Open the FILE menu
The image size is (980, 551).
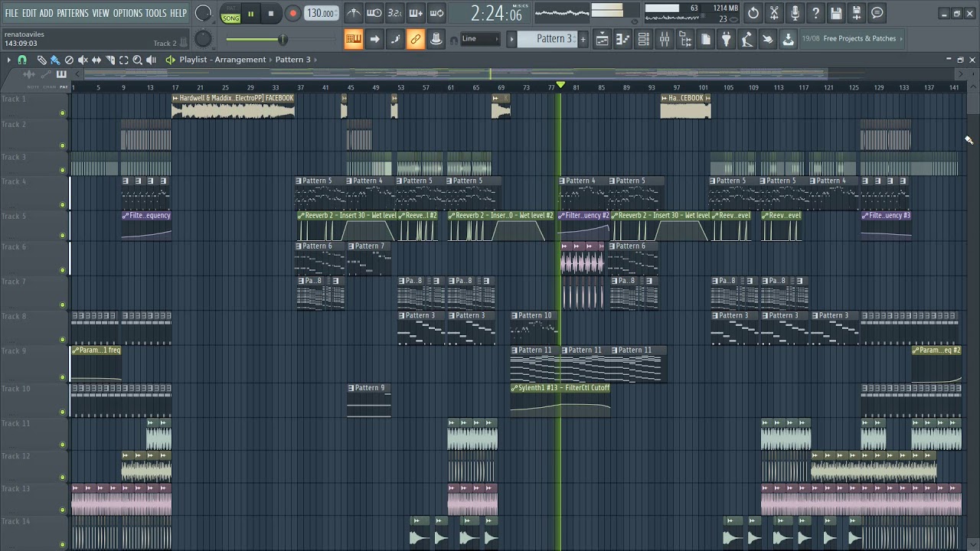(11, 13)
